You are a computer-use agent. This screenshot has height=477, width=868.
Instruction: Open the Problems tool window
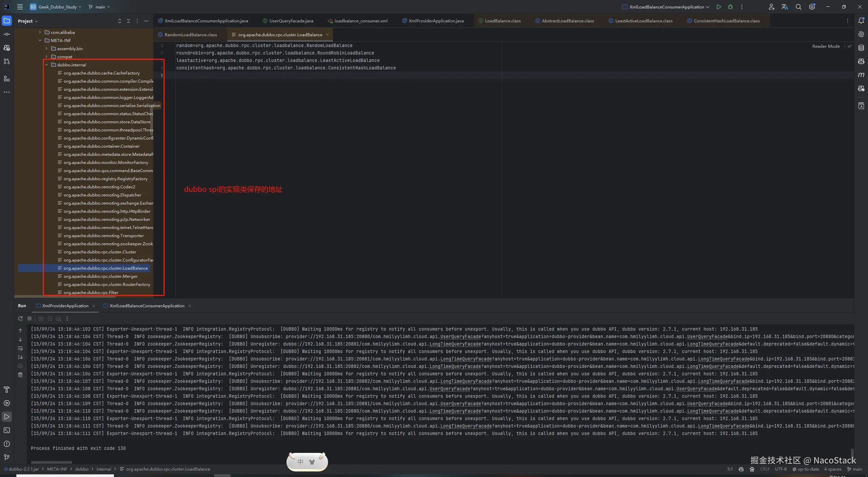coord(6,444)
